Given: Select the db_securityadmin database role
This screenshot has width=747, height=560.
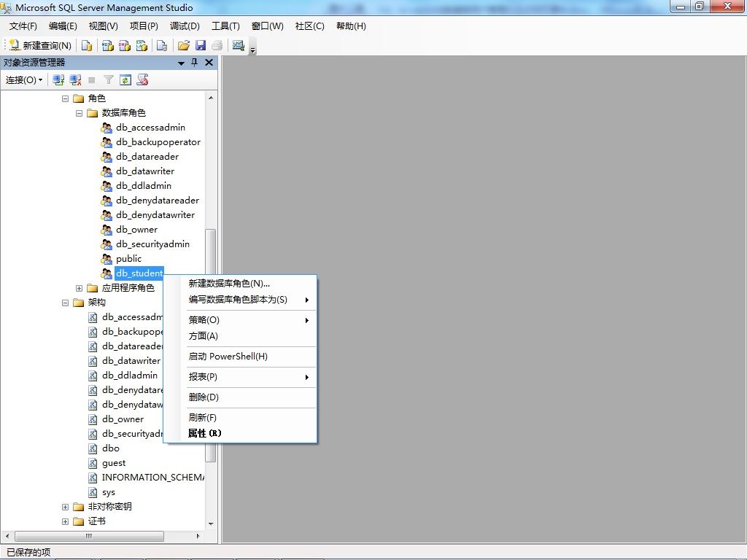Looking at the screenshot, I should [153, 244].
